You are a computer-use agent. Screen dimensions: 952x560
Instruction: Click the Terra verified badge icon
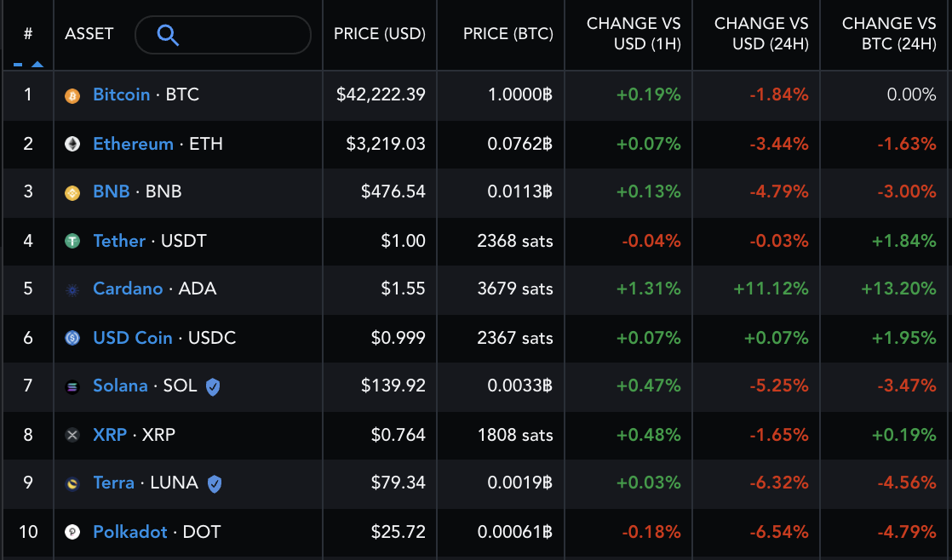point(215,483)
